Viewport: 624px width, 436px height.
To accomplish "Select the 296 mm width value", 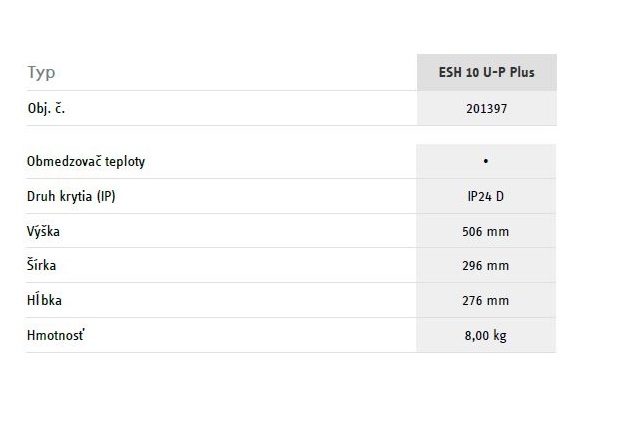I will [486, 266].
